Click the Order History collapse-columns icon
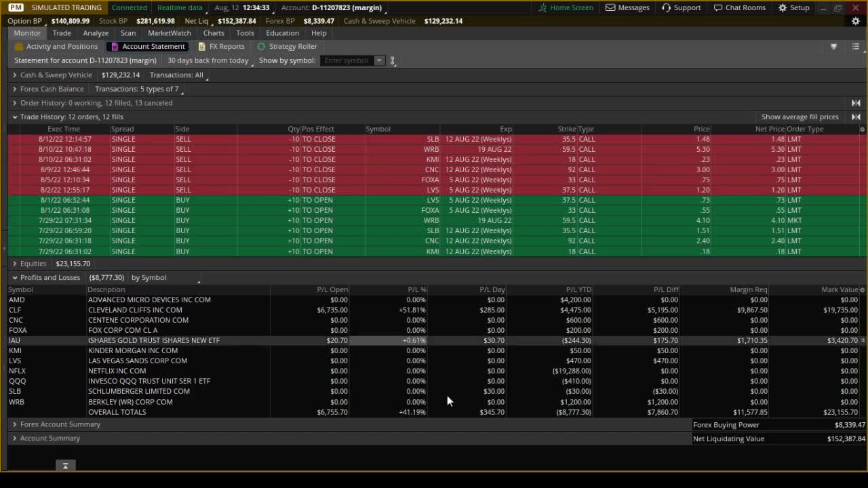 pos(856,103)
